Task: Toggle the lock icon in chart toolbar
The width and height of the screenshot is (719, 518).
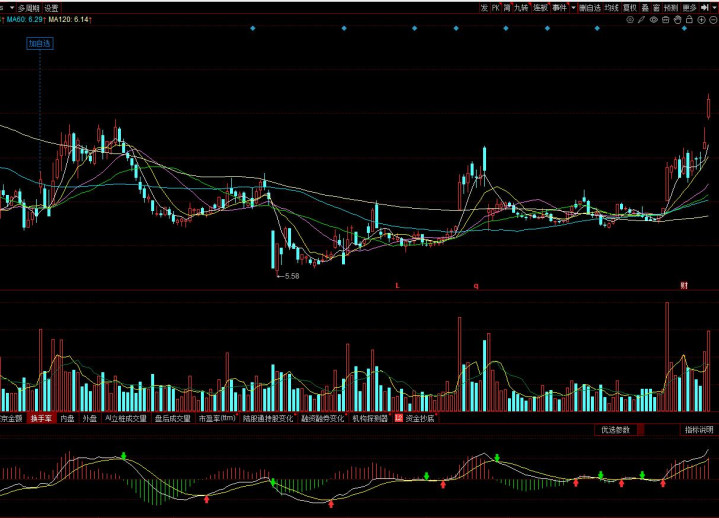Action: (x=689, y=19)
